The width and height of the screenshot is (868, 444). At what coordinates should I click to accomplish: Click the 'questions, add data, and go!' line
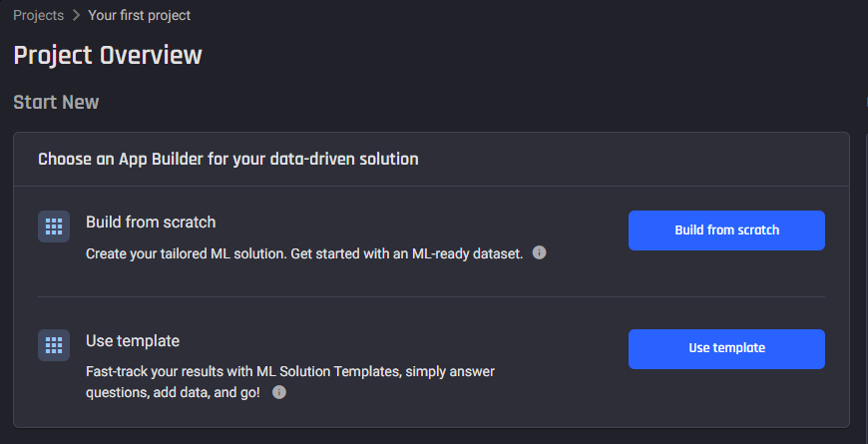click(173, 393)
